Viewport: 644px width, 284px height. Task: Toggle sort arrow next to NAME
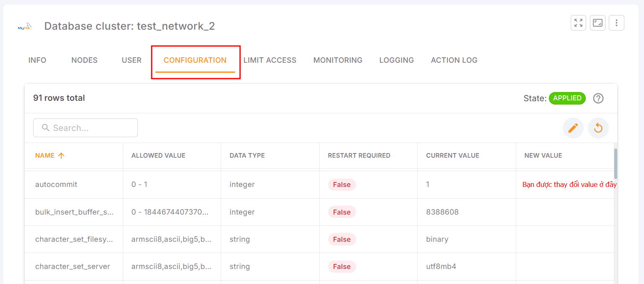coord(61,156)
